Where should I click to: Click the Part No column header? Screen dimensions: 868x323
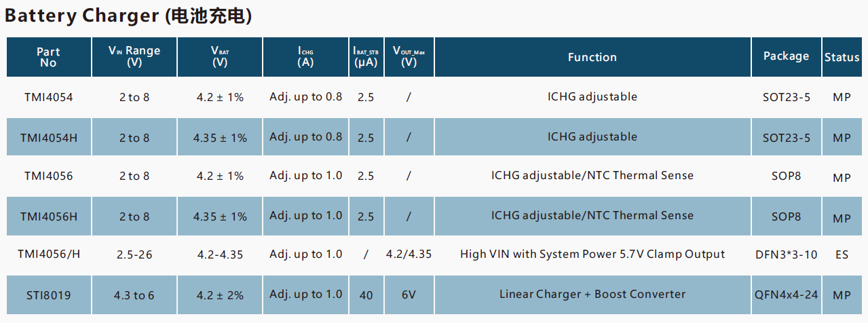point(48,57)
